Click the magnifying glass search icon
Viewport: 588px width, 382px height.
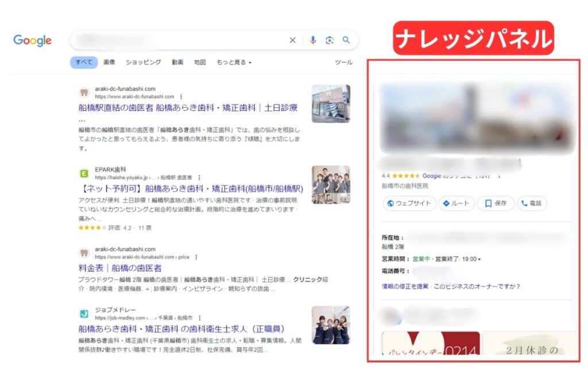[346, 40]
